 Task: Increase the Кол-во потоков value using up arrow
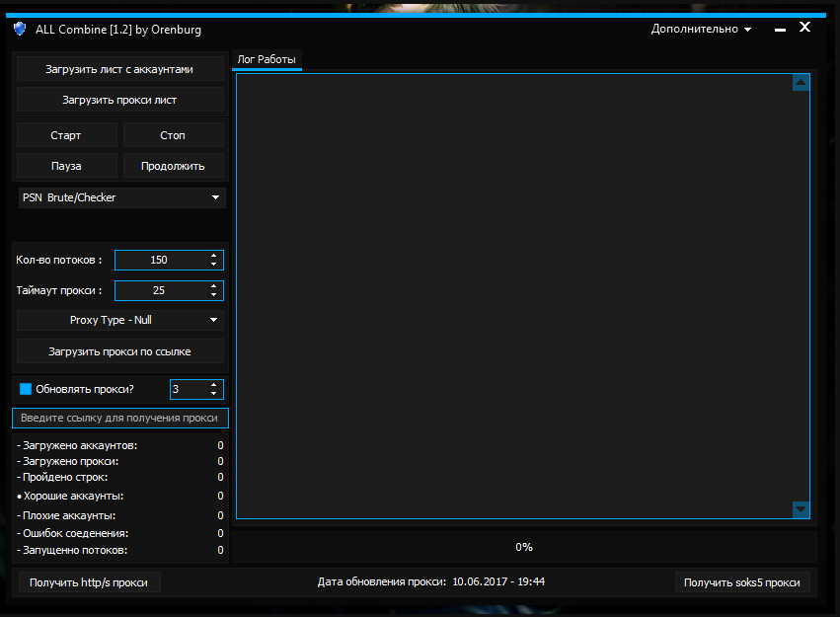(x=214, y=256)
